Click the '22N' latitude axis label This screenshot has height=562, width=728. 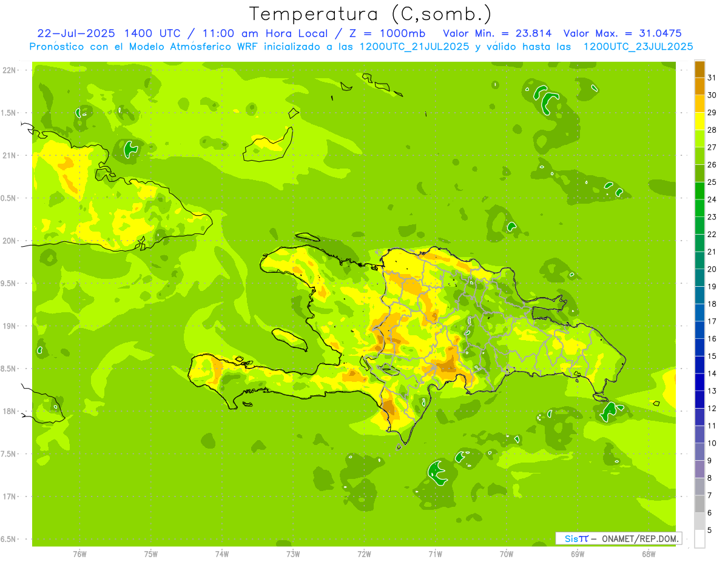pyautogui.click(x=10, y=70)
